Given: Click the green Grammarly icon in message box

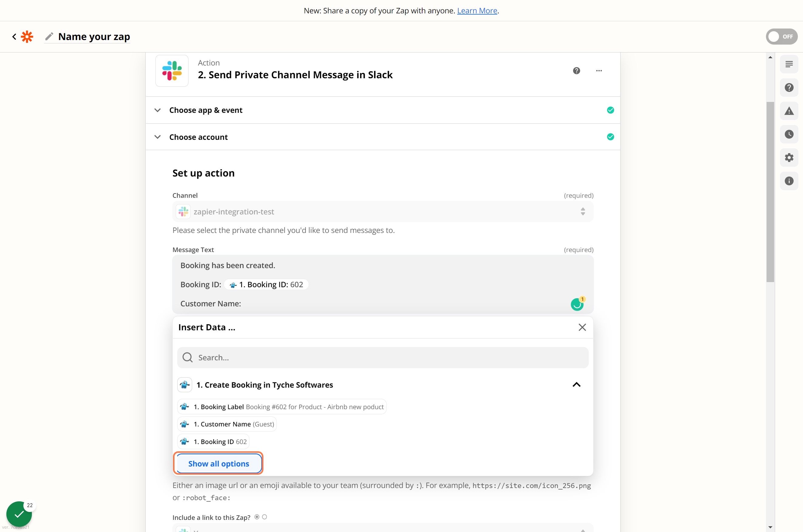Looking at the screenshot, I should pos(577,304).
